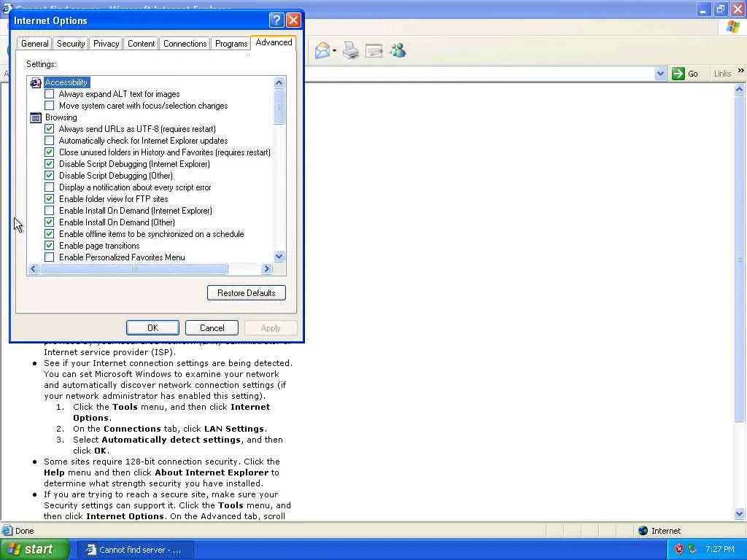Expand the Links toolbar chevron
747x560 pixels.
tap(741, 71)
